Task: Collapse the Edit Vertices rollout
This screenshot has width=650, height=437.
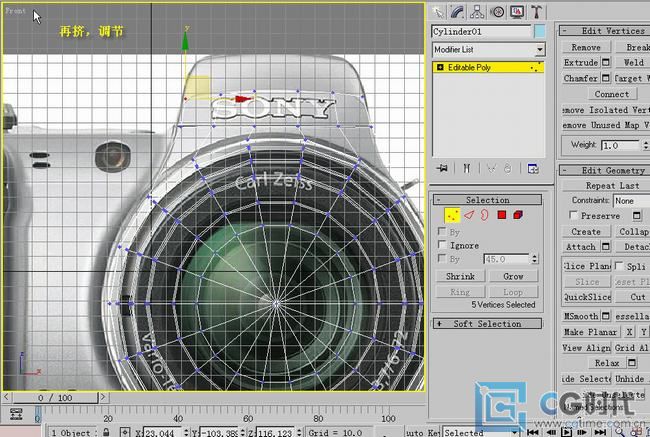Action: pyautogui.click(x=604, y=31)
